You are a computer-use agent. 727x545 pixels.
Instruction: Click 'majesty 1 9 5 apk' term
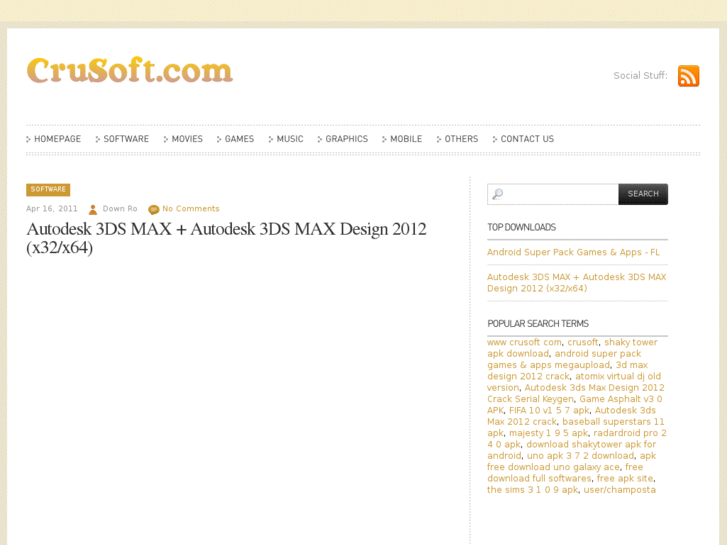(x=548, y=433)
